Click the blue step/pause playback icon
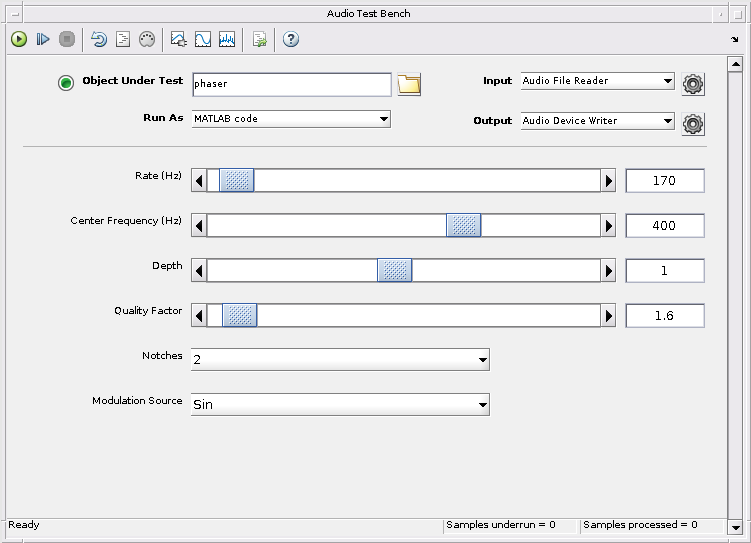The width and height of the screenshot is (751, 543). click(x=43, y=39)
